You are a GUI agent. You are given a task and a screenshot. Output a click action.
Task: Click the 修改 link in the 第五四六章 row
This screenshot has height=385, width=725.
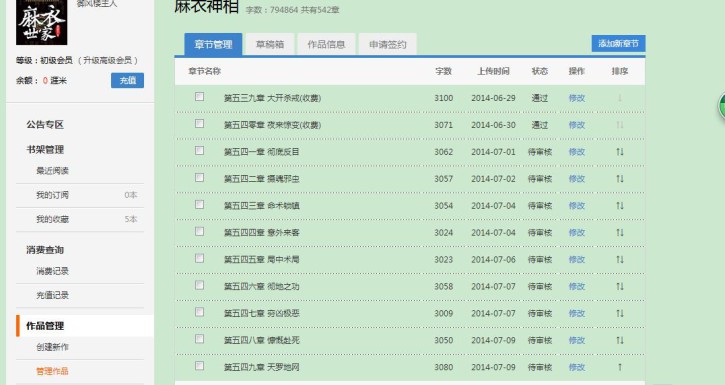click(x=577, y=286)
